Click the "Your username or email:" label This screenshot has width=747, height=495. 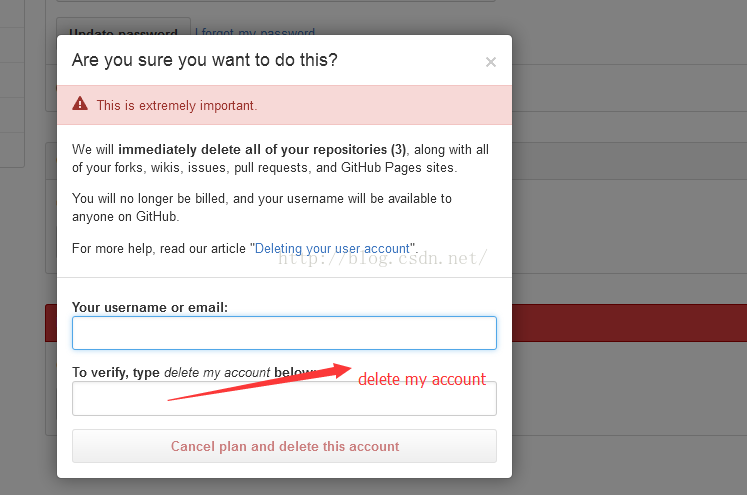(150, 307)
